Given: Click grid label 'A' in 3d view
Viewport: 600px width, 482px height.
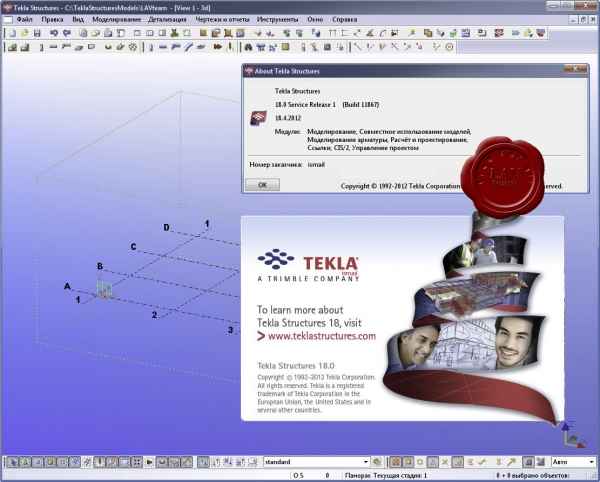Looking at the screenshot, I should coord(67,286).
